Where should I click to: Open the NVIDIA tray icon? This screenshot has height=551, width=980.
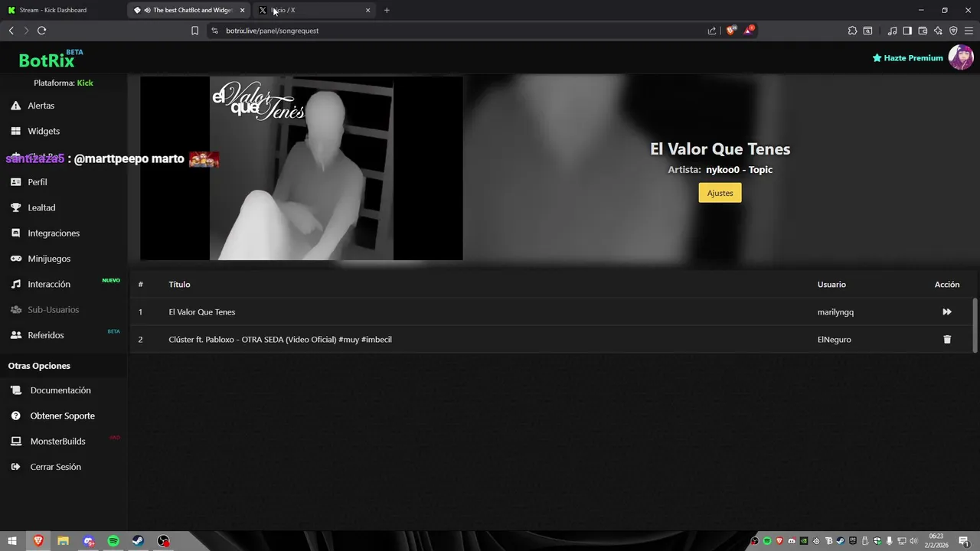[x=804, y=541]
